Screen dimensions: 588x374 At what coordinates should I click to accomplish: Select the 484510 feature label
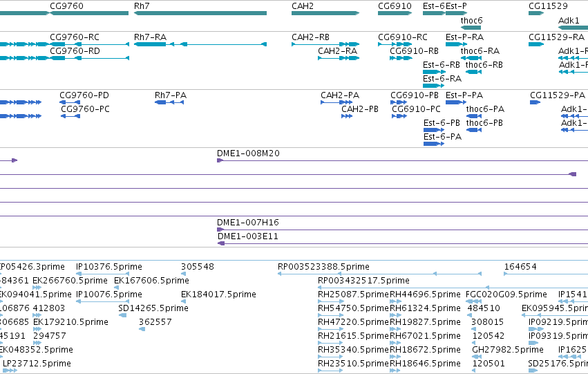[484, 308]
